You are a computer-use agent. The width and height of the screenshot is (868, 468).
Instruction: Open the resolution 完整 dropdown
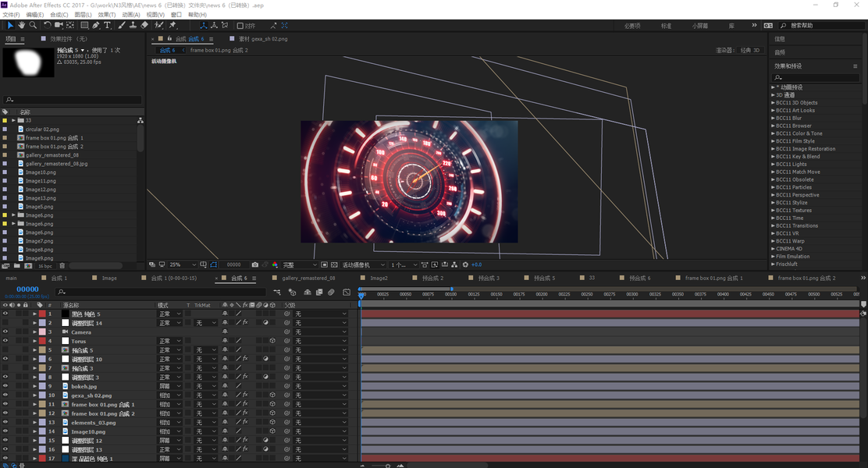tap(300, 265)
